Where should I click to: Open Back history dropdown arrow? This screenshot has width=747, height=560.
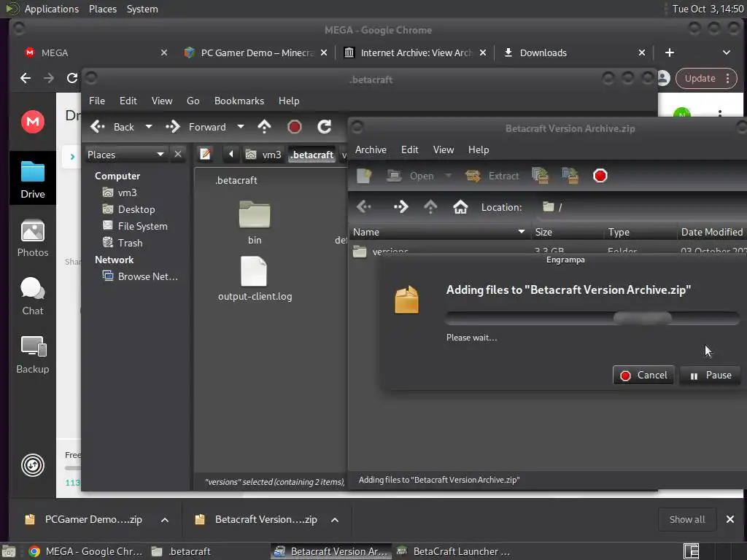149,127
